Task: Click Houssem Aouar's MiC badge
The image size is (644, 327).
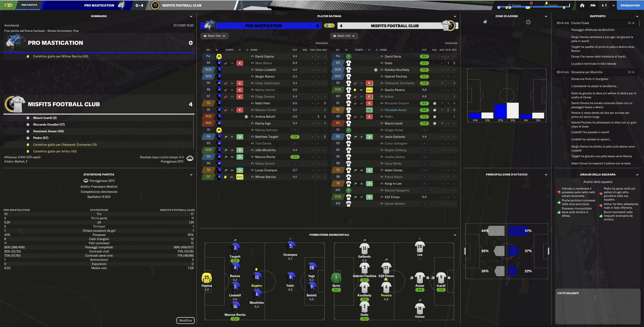Action: coord(369,110)
